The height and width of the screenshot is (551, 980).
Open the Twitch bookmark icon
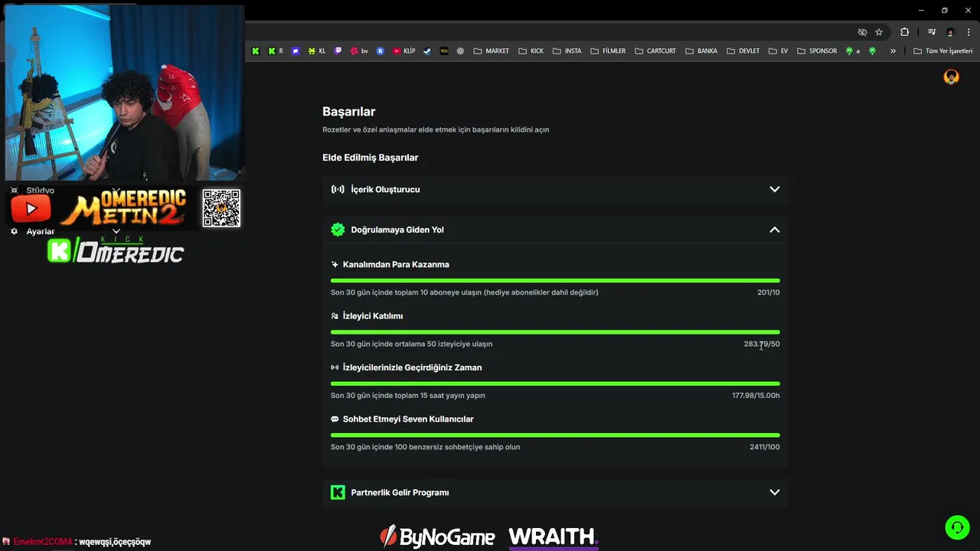click(338, 51)
